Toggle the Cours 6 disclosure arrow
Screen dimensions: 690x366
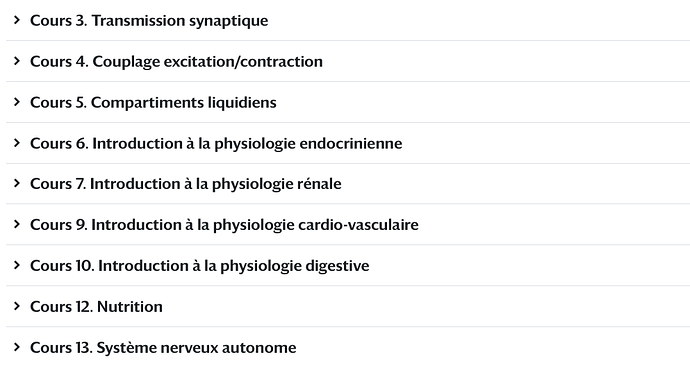[17, 143]
